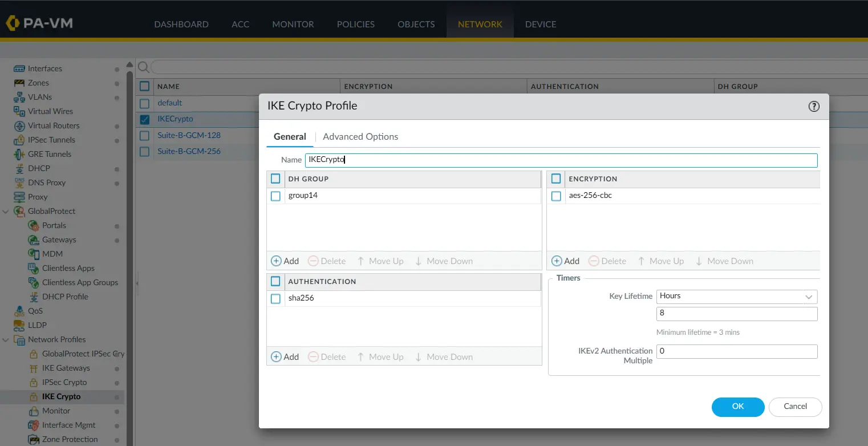Check the default profile row checkbox
The height and width of the screenshot is (446, 868).
[144, 103]
